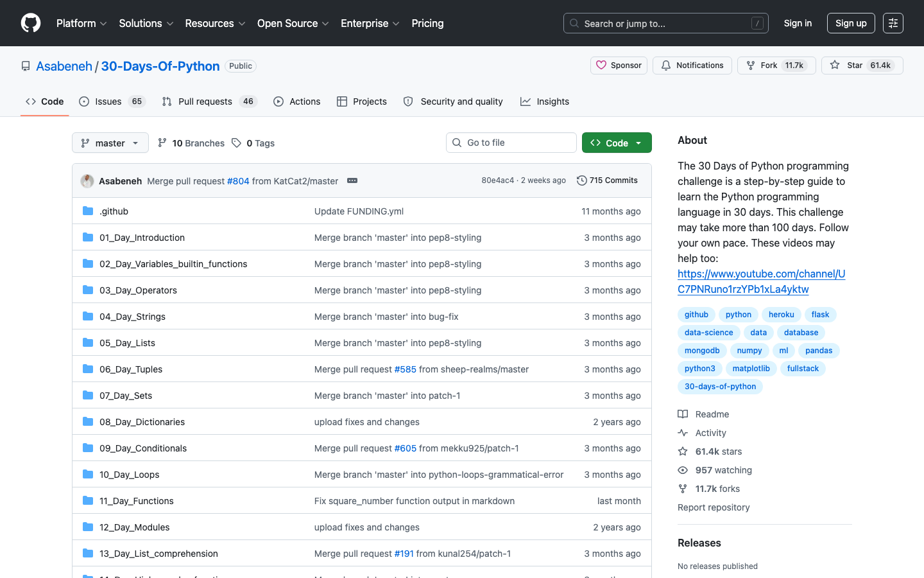The image size is (924, 578).
Task: Click the shield icon for Security and quality
Action: 408,101
